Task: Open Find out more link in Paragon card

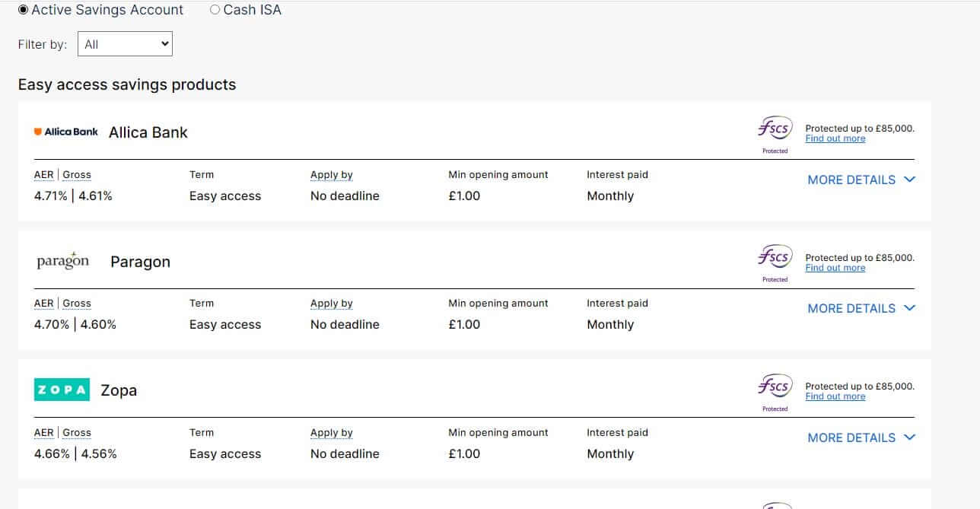Action: click(x=835, y=268)
